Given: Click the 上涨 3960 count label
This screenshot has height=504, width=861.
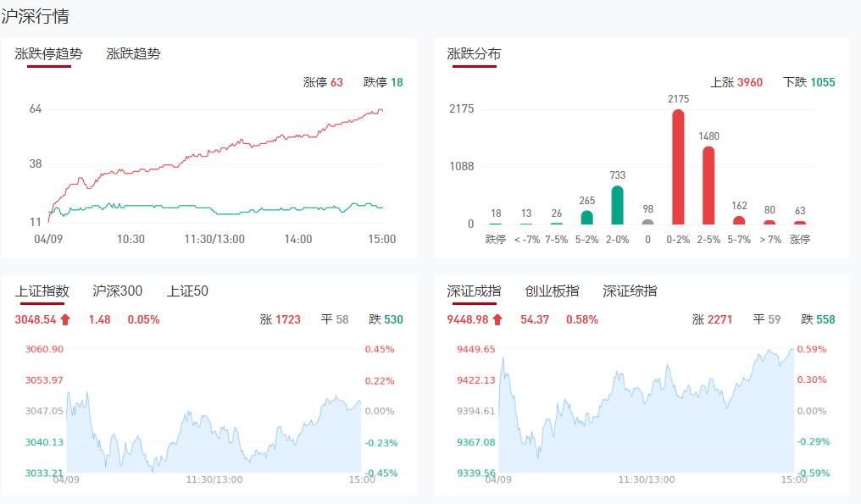Looking at the screenshot, I should (736, 82).
